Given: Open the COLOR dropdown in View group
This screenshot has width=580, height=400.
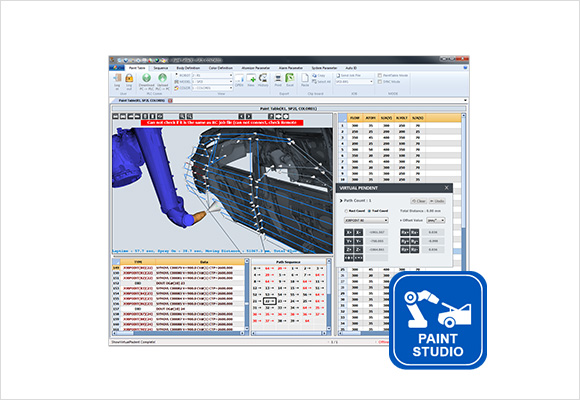Looking at the screenshot, I should (212, 88).
